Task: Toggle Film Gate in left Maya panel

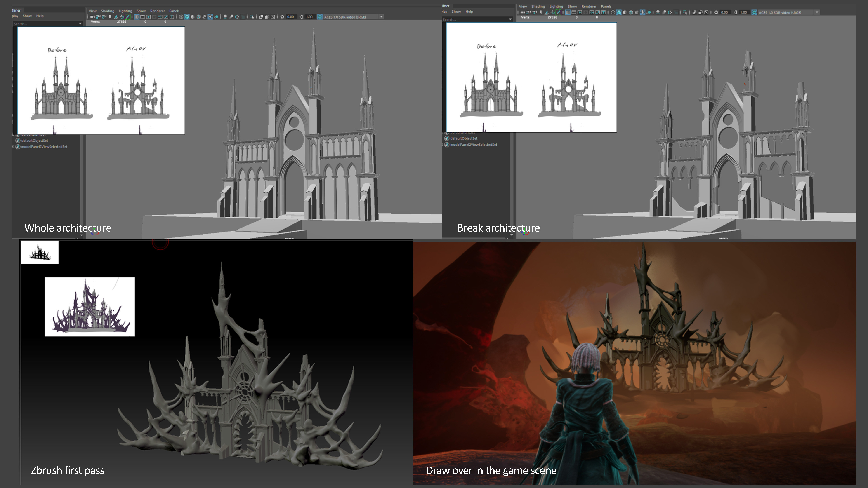Action: click(143, 17)
